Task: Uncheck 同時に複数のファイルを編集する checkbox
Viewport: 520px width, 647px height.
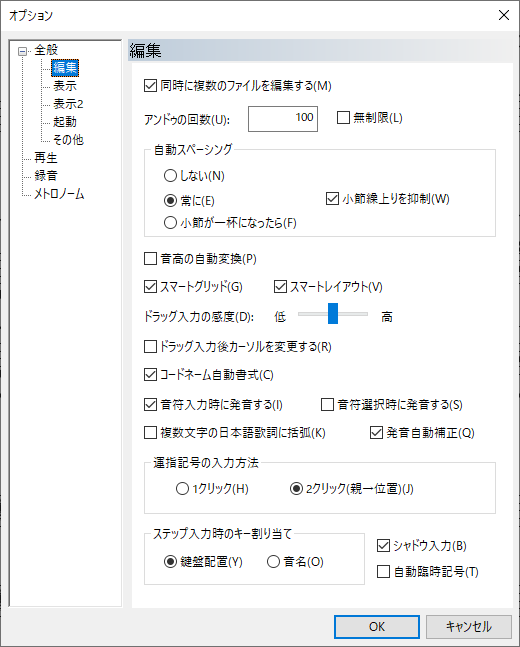Action: click(x=150, y=86)
